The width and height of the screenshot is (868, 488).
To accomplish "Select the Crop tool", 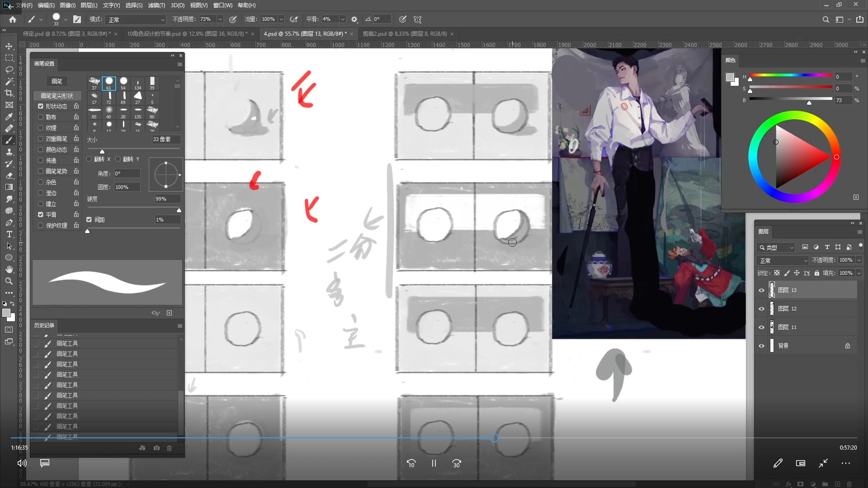I will click(9, 93).
